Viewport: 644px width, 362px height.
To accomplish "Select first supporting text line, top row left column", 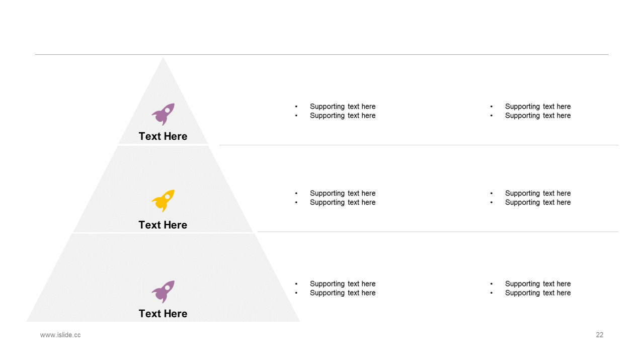I will 343,107.
